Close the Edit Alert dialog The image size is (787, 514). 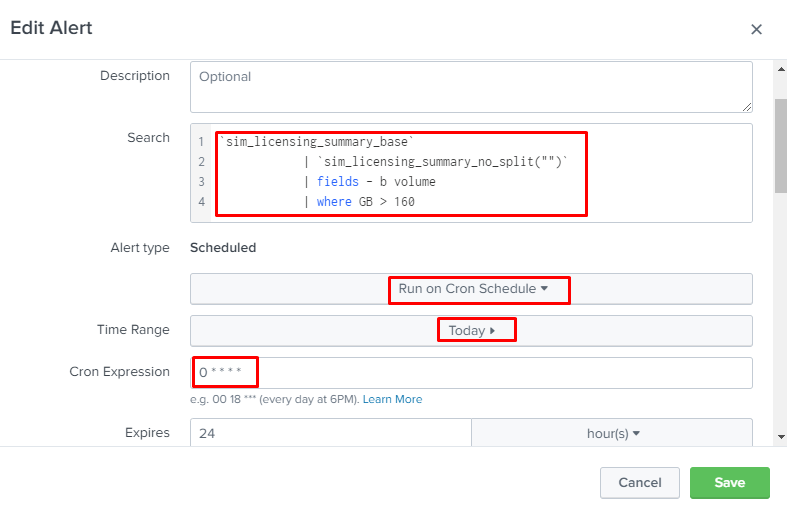click(x=756, y=30)
